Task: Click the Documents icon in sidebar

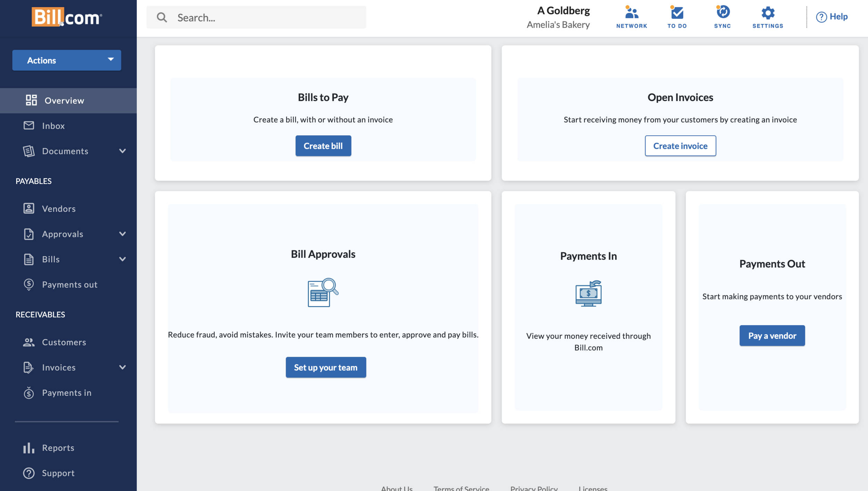Action: coord(29,151)
